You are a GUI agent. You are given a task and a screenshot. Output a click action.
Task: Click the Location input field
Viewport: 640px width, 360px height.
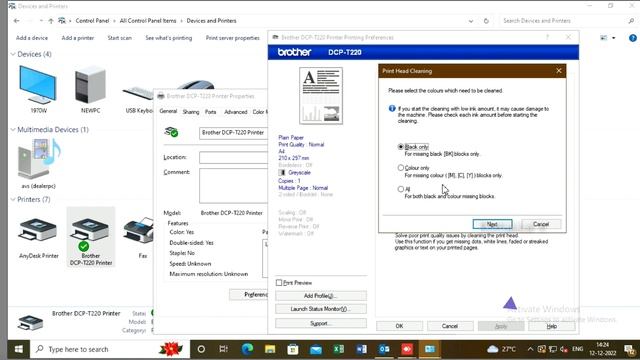coord(233,158)
